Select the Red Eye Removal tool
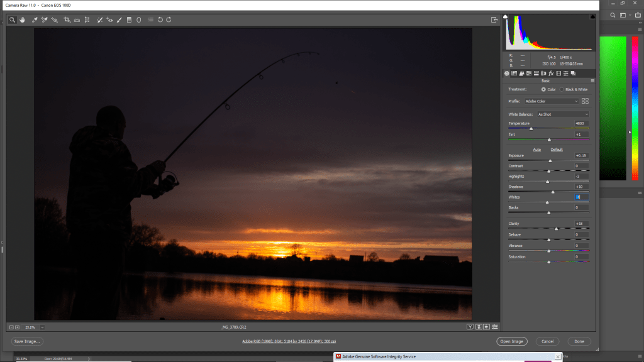644x362 pixels. click(110, 19)
